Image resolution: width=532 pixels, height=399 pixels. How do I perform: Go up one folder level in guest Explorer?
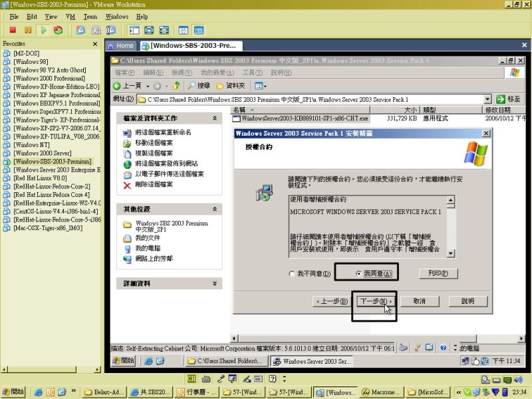point(176,86)
